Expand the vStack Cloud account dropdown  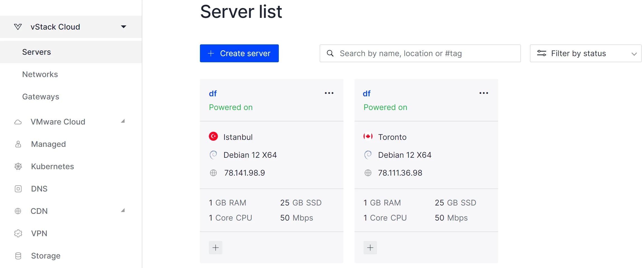123,27
